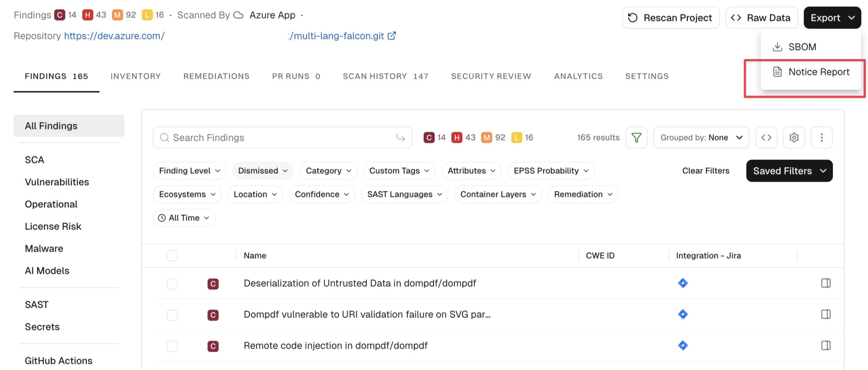The width and height of the screenshot is (868, 370).
Task: Open the SAST Languages filter
Action: (x=405, y=194)
